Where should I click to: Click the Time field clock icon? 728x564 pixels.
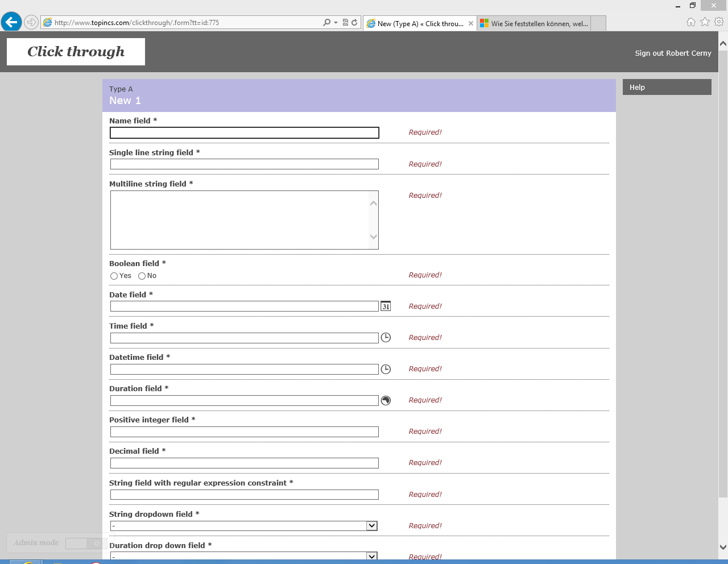coord(386,338)
